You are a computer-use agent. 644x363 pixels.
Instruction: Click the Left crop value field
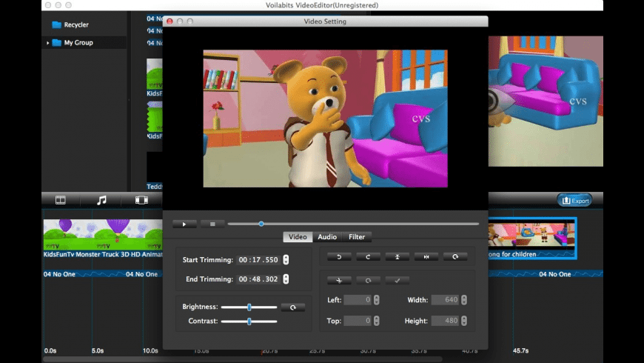358,300
